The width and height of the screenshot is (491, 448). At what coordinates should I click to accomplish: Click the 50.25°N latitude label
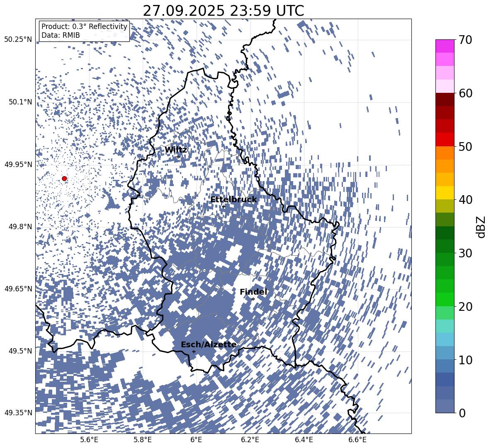18,40
